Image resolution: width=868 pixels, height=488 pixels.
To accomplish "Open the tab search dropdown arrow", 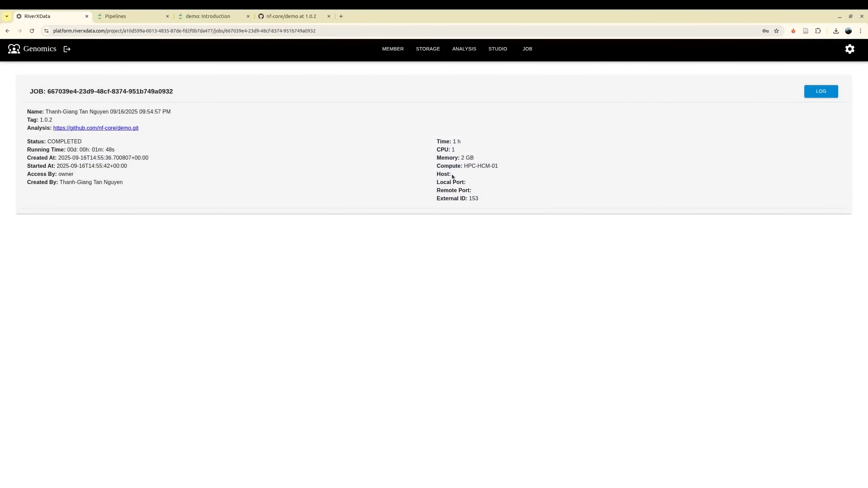I will [x=7, y=16].
